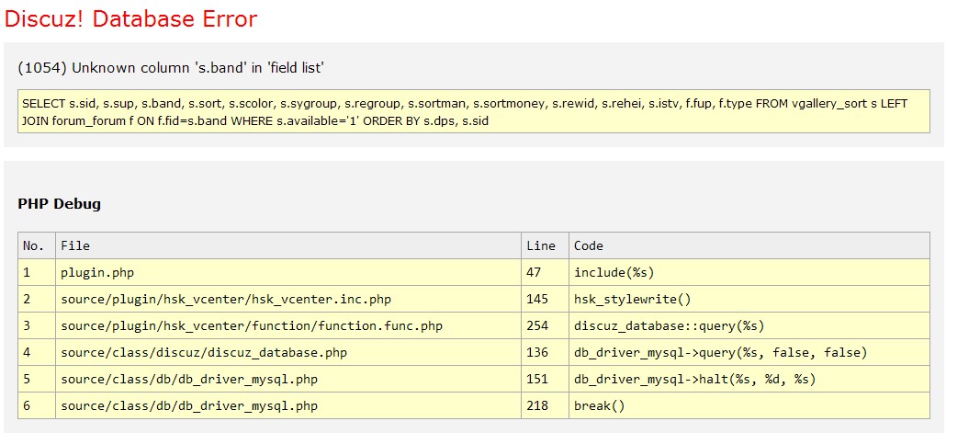Click the 'Discuz! Database Error' heading

[x=130, y=19]
